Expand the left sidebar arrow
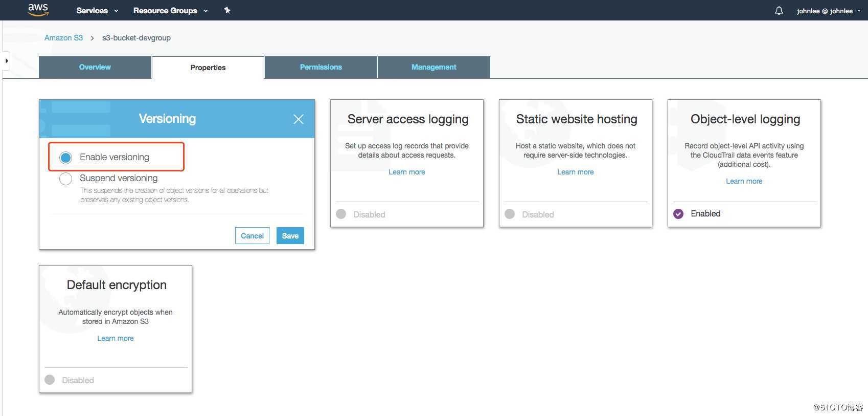The image size is (868, 416). click(6, 61)
